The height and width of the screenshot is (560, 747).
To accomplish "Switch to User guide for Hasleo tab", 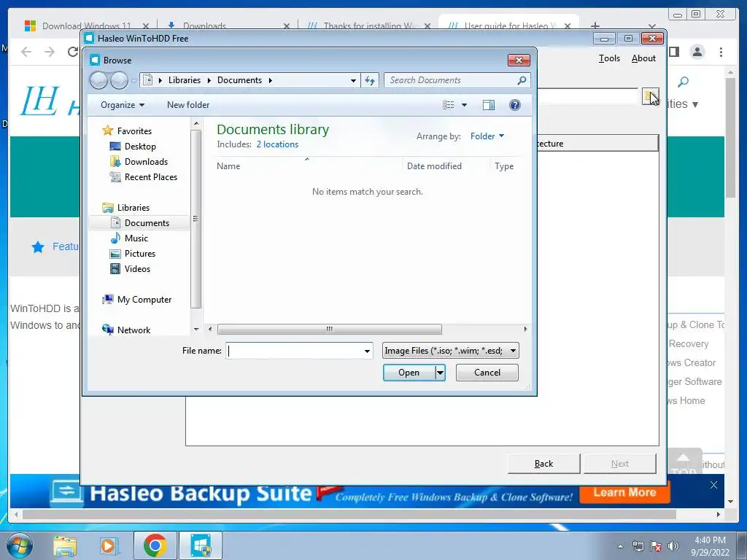I will (x=508, y=24).
